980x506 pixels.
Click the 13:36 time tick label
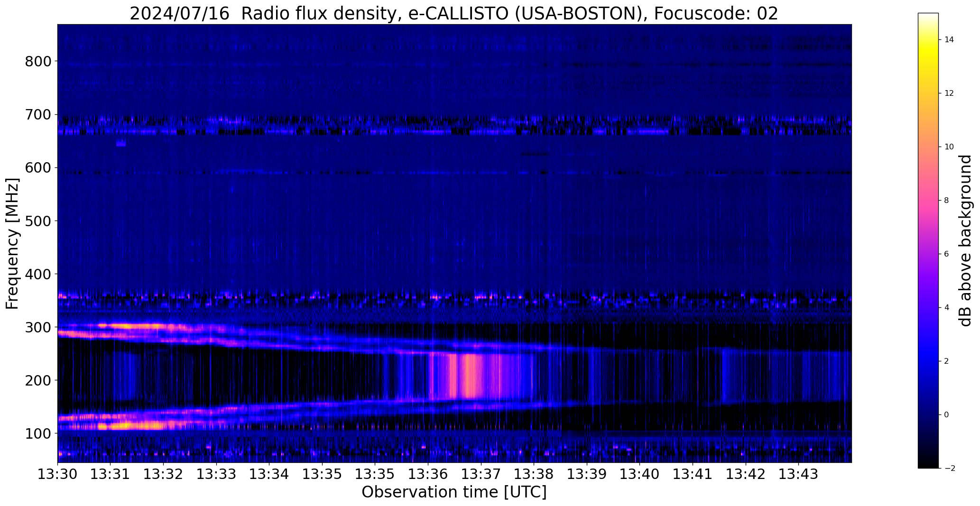coord(428,474)
